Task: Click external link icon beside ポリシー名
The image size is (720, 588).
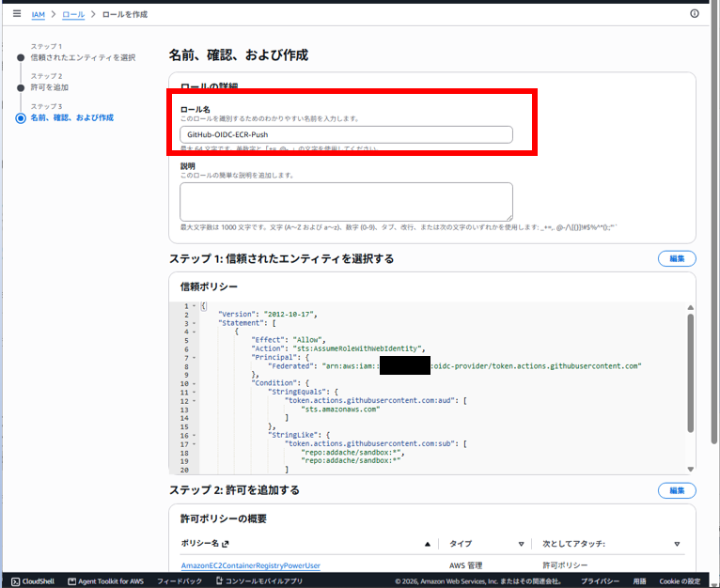Action: [225, 544]
